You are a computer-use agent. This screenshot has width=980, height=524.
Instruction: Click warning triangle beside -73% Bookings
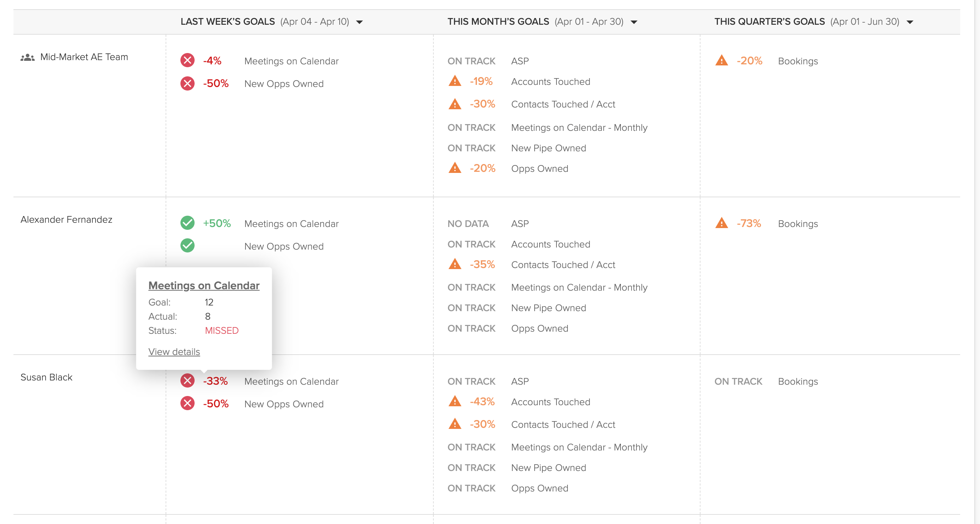(721, 223)
